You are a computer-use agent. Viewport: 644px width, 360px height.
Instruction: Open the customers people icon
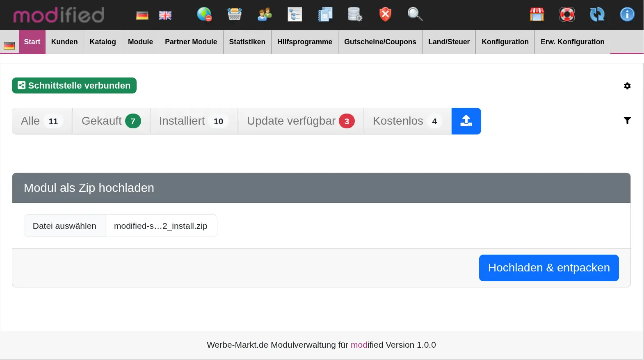[x=265, y=14]
